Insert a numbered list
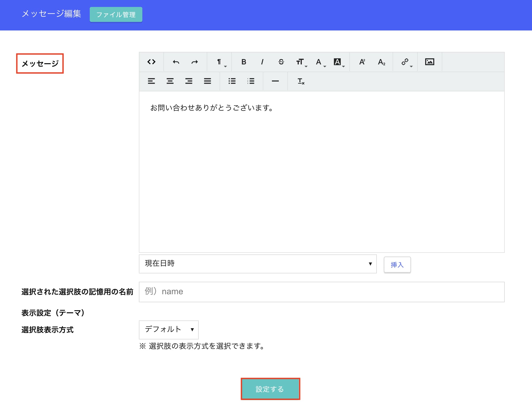This screenshot has width=532, height=418. [x=251, y=81]
